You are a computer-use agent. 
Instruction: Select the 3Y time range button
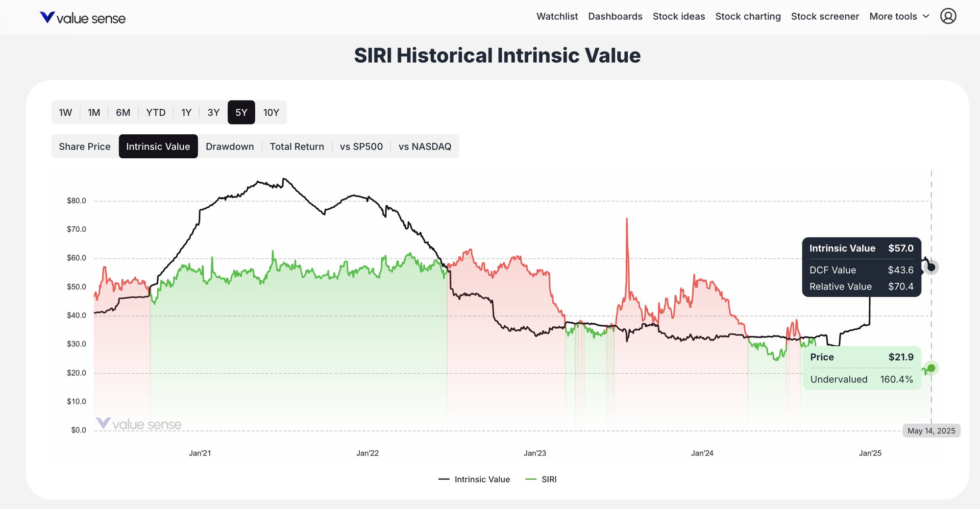[213, 112]
